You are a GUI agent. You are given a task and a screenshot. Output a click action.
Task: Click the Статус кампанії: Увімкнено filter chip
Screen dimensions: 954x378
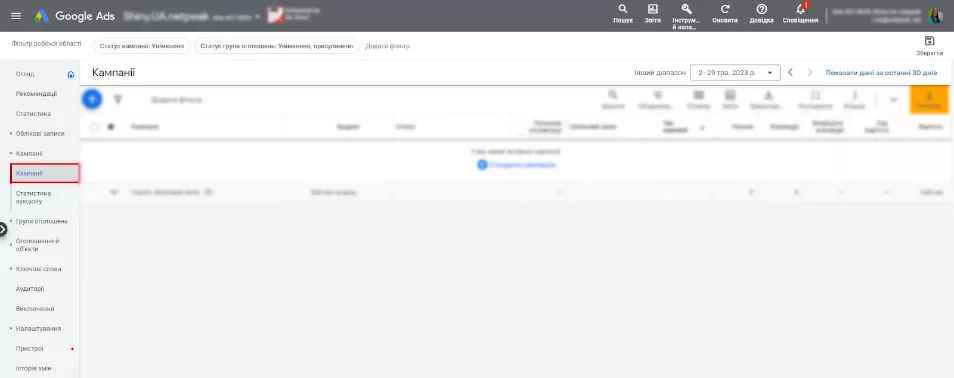(141, 46)
